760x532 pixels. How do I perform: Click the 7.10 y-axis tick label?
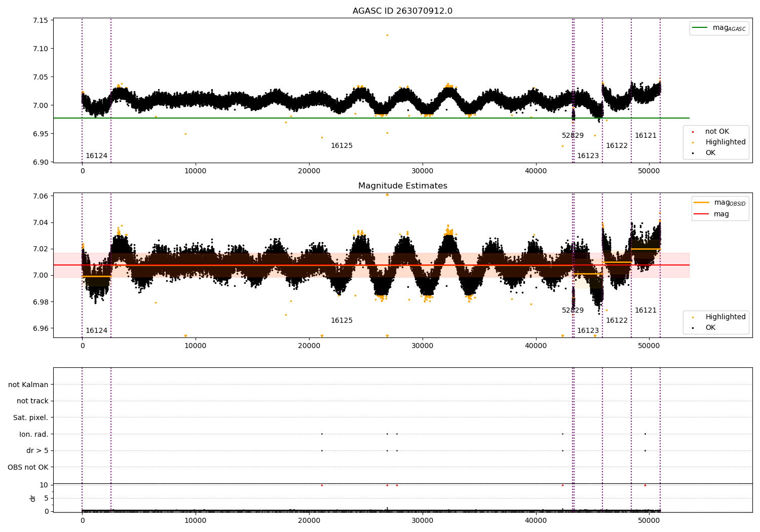[40, 49]
